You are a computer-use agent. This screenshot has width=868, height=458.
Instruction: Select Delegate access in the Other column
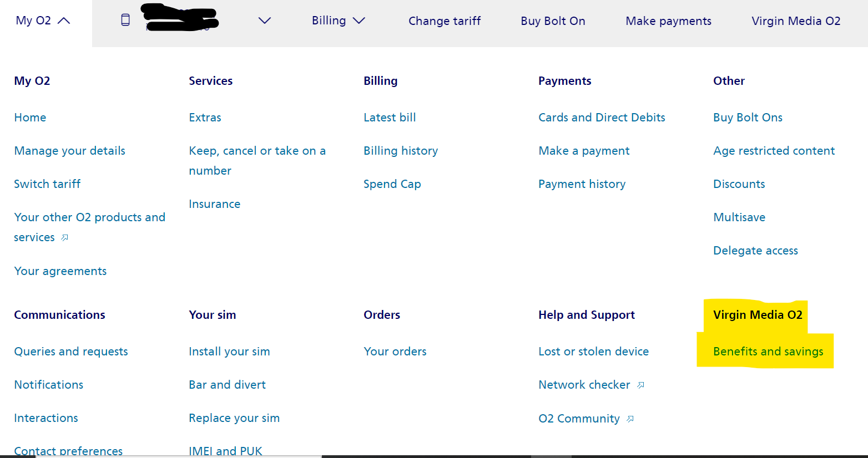tap(755, 251)
